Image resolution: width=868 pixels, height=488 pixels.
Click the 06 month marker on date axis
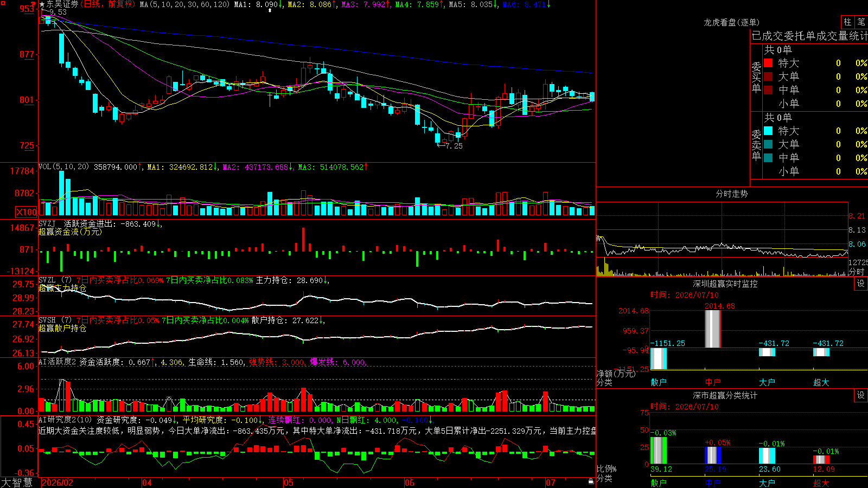[x=410, y=483]
